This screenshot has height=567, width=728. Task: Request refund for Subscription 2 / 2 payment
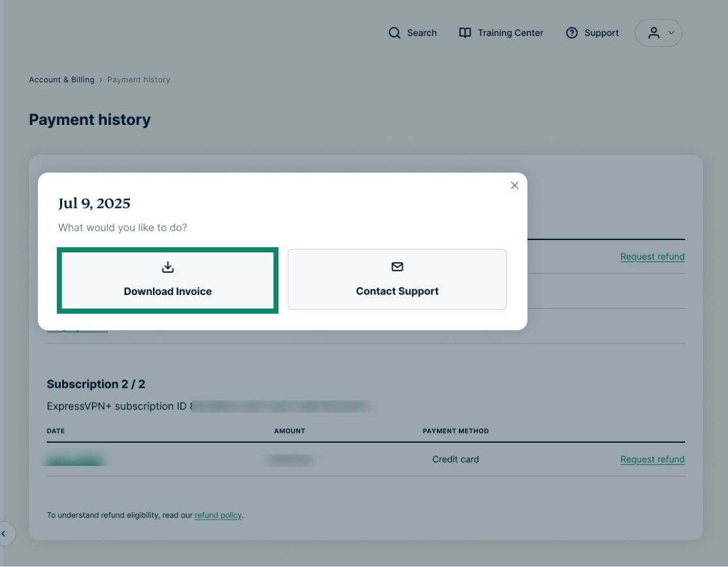tap(652, 459)
